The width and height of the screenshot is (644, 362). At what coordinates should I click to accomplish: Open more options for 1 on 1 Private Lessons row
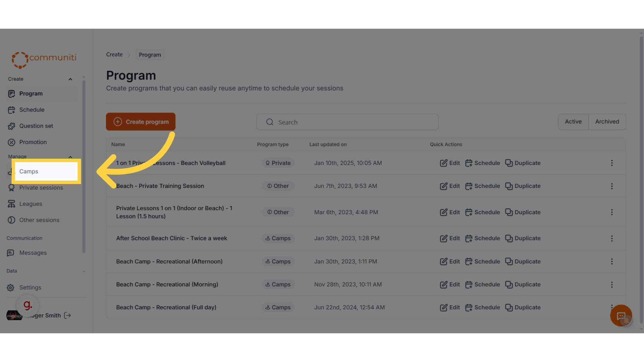[612, 163]
